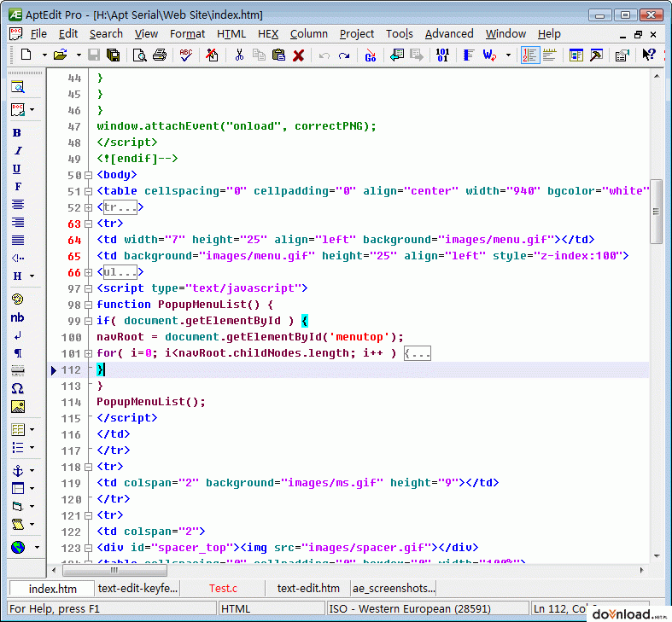This screenshot has width=672, height=622.
Task: Create a new document with the New file icon
Action: tap(26, 55)
